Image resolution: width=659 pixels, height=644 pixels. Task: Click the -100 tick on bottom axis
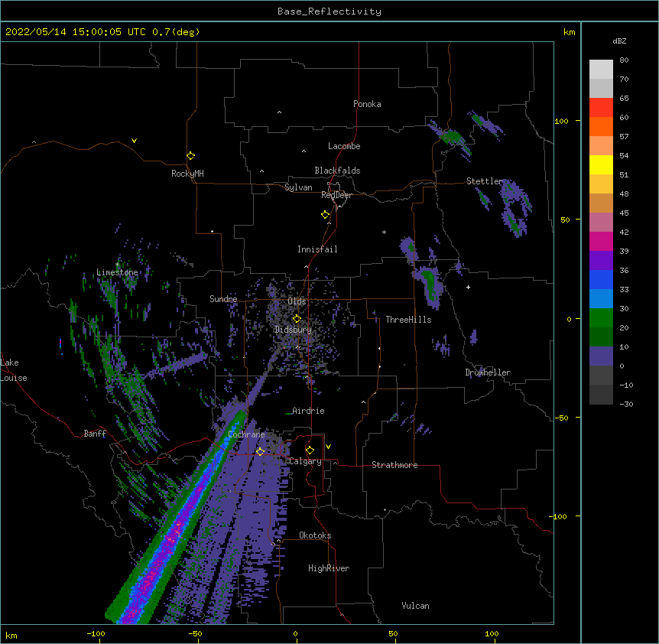click(96, 633)
